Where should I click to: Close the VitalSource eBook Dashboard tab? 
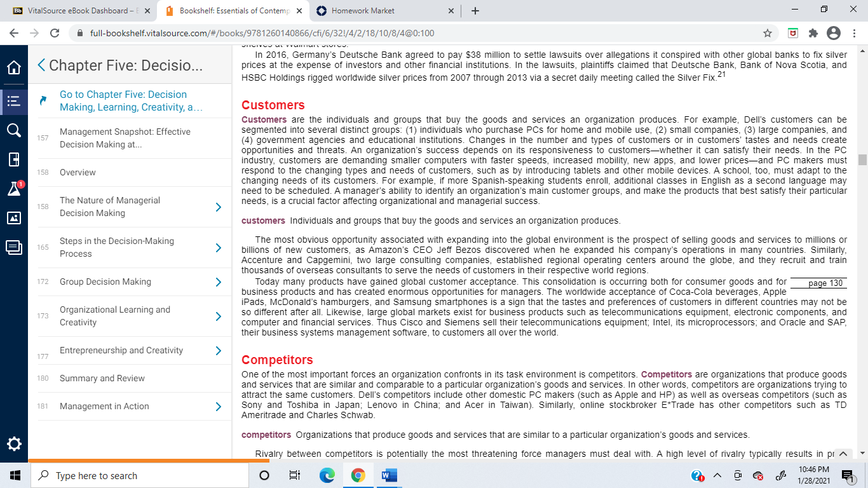[147, 11]
